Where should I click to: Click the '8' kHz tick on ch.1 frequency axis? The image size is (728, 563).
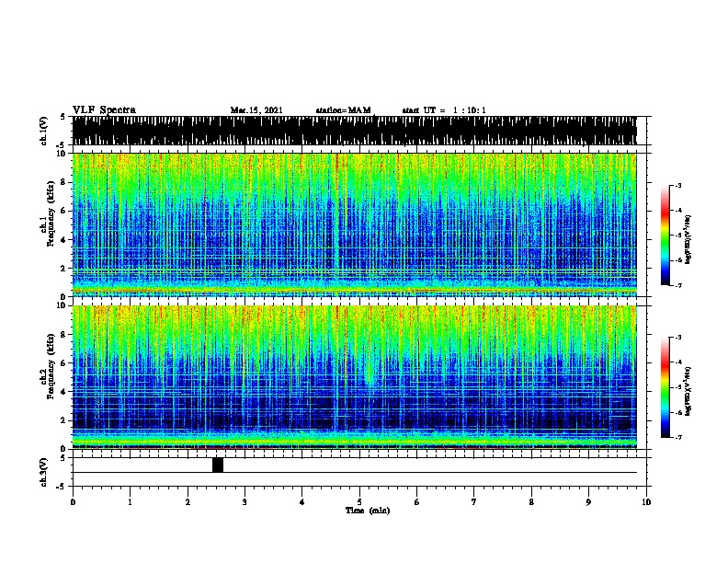(64, 182)
